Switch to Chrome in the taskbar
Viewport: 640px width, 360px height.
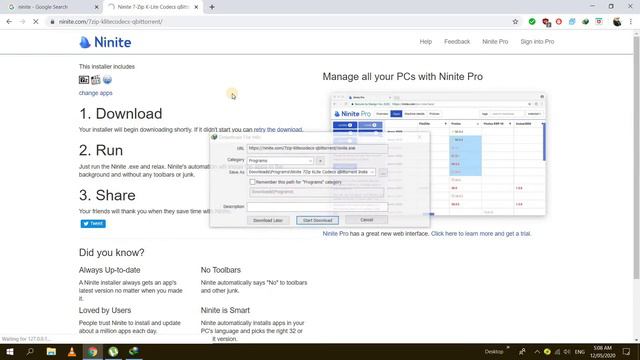(x=93, y=351)
